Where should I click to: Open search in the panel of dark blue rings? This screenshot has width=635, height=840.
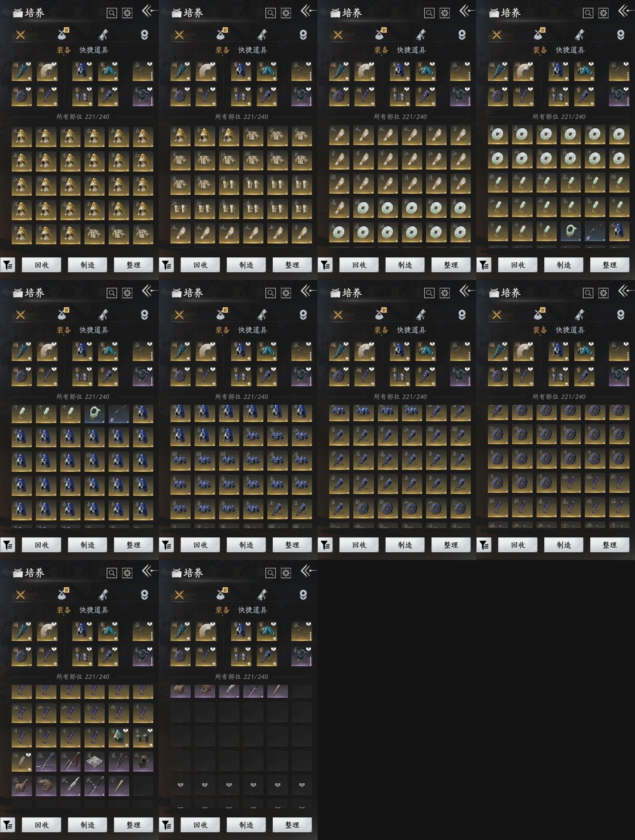[588, 293]
